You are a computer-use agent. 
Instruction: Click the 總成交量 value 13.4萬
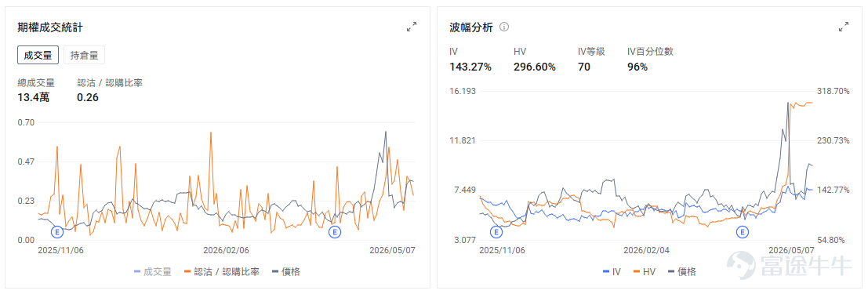pos(34,98)
